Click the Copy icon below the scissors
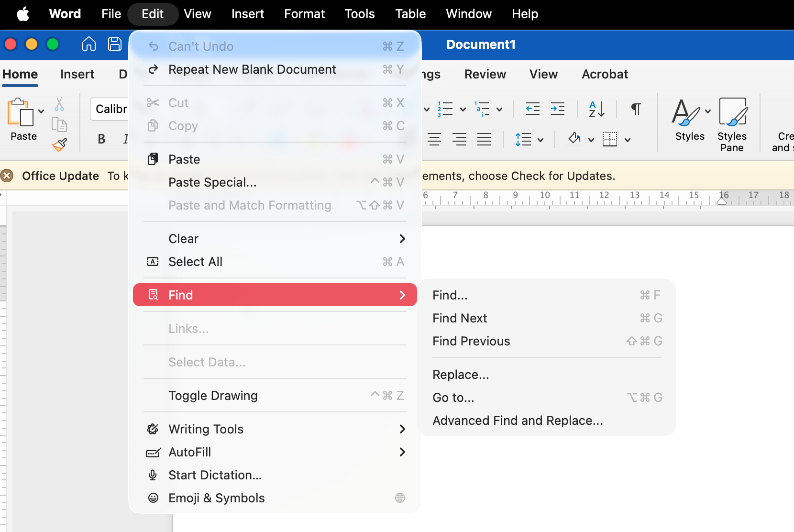The image size is (794, 532). [59, 124]
